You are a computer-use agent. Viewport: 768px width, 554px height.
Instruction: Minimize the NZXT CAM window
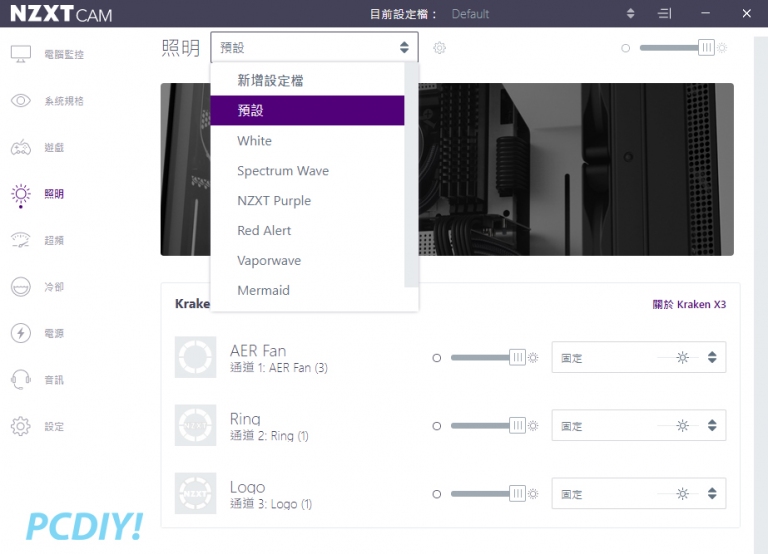(705, 13)
